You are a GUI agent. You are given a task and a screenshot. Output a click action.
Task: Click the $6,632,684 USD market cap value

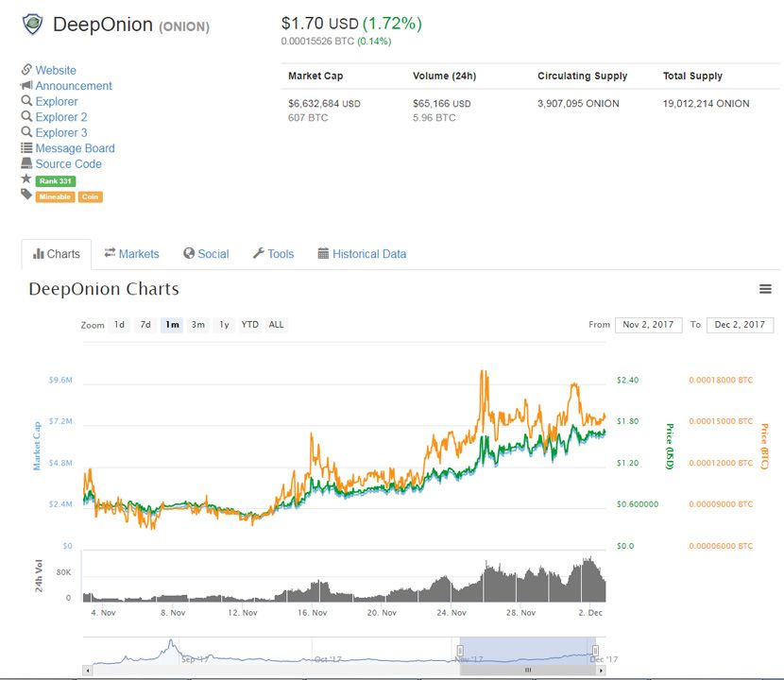click(324, 104)
